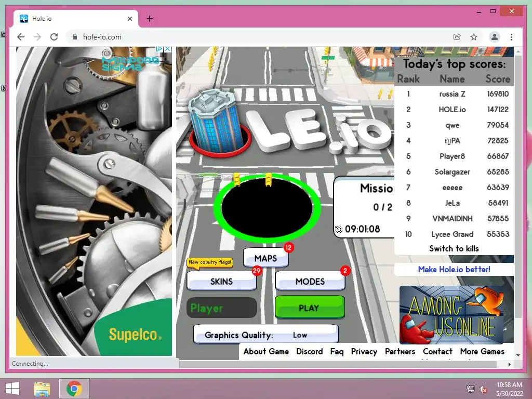Select the HOLE.io leaderboard entry
The image size is (532, 399).
[454, 110]
